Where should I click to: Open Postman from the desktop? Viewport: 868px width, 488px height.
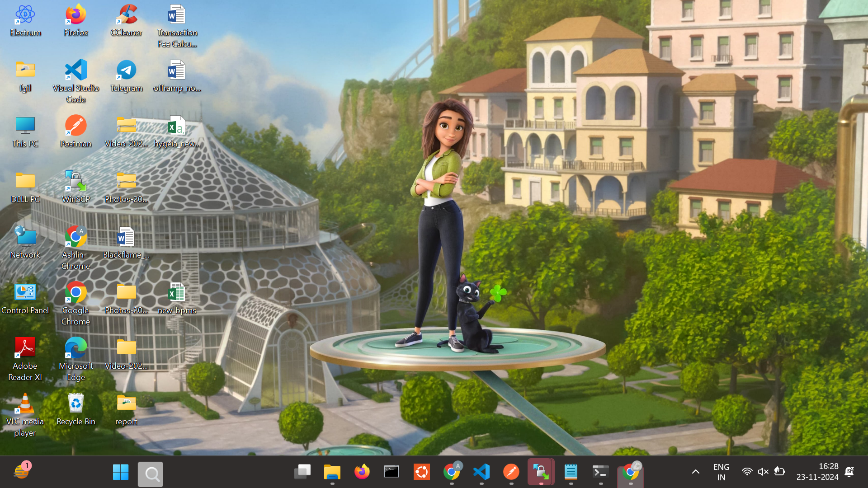click(x=75, y=131)
